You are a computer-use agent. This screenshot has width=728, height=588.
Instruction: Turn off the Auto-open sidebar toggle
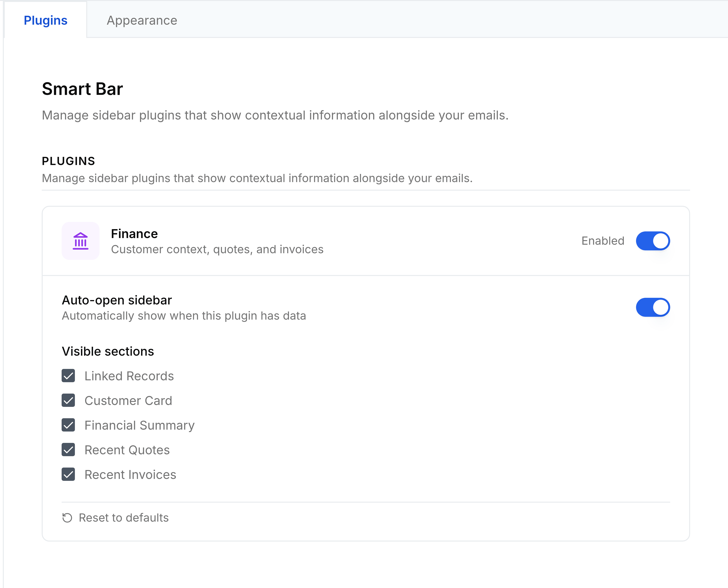click(653, 307)
